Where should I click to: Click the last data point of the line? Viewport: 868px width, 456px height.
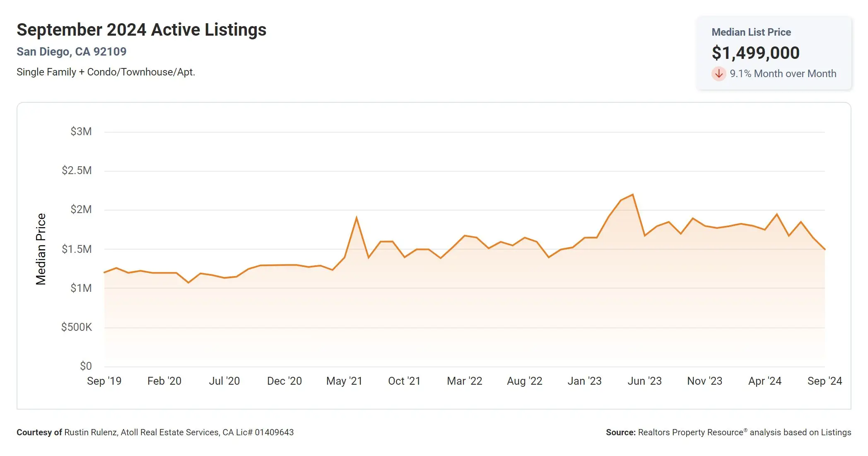825,249
